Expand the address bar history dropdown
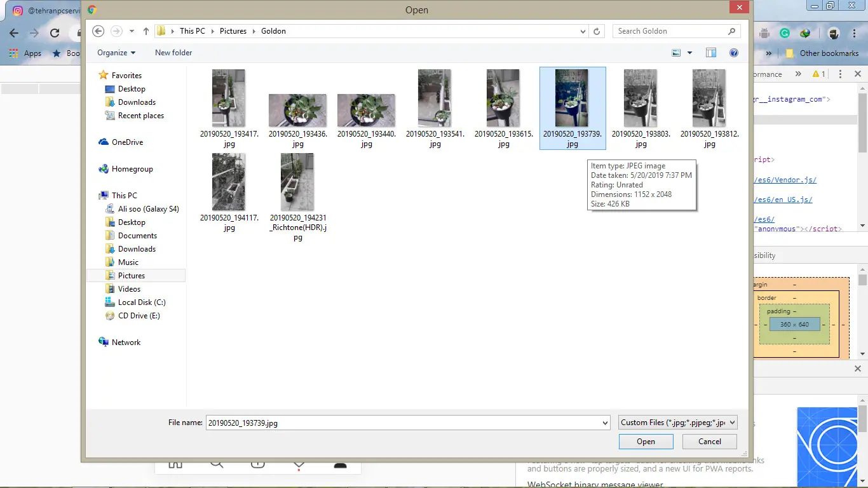 [x=583, y=31]
